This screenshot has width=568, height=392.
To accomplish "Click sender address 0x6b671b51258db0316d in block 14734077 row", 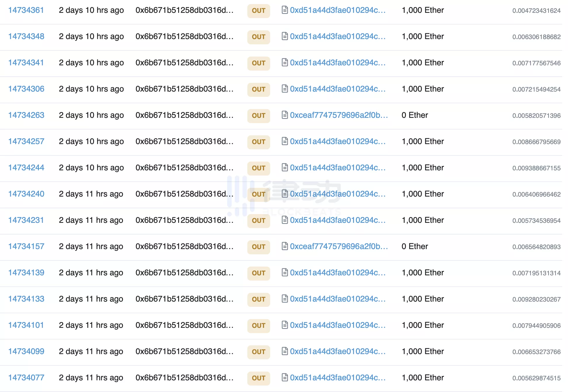I will click(x=184, y=378).
